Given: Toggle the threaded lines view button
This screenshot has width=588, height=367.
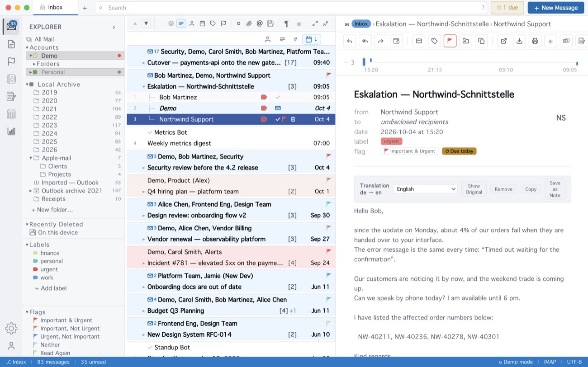Looking at the screenshot, I should pyautogui.click(x=181, y=24).
